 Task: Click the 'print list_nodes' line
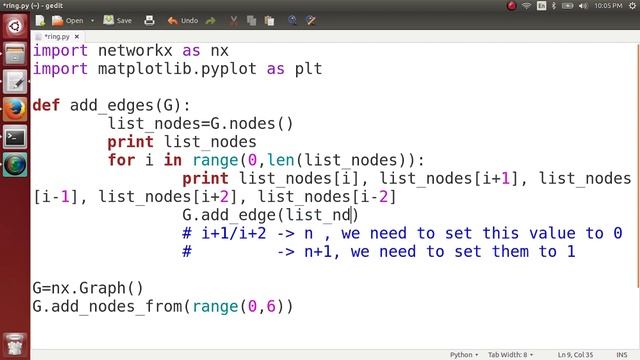click(x=182, y=142)
